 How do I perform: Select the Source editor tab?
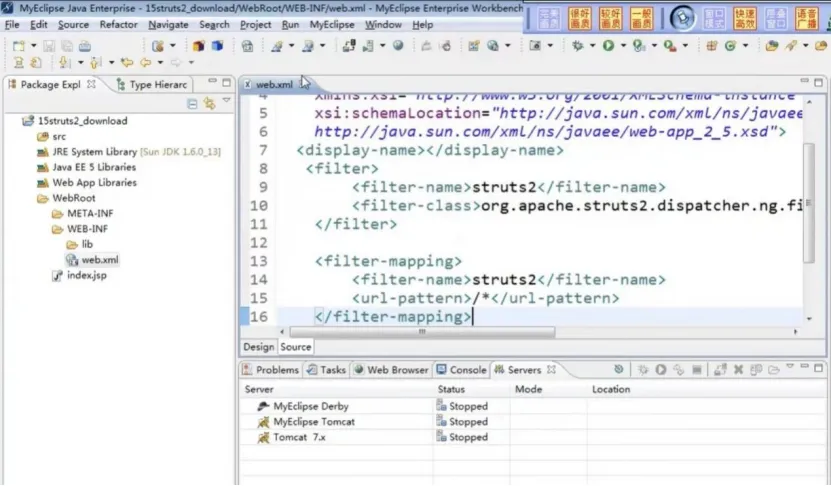[296, 347]
